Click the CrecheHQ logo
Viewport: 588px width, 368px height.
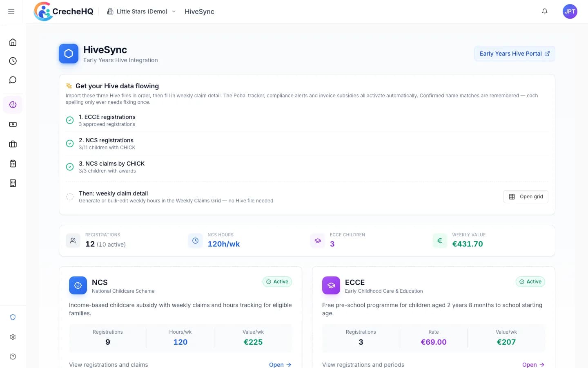pyautogui.click(x=64, y=11)
